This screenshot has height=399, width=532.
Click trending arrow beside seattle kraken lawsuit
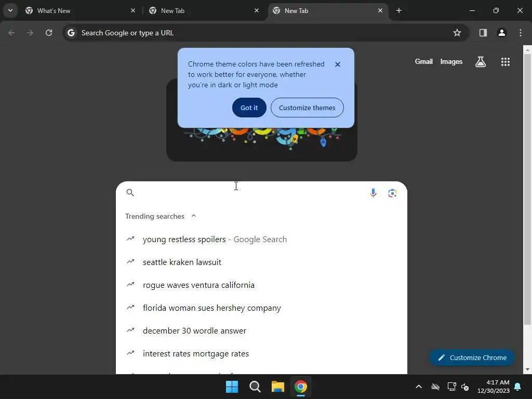(x=130, y=262)
